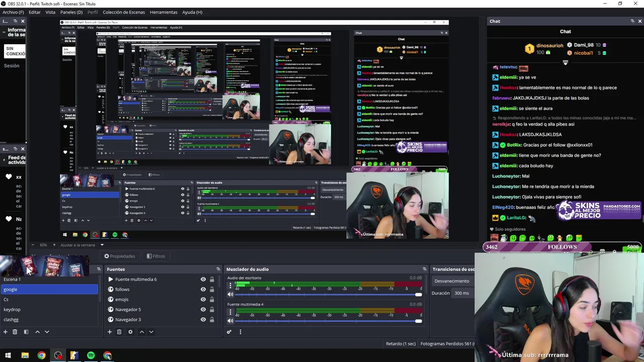This screenshot has height=362, width=644.
Task: Add a new scene with the plus icon
Action: pyautogui.click(x=5, y=332)
